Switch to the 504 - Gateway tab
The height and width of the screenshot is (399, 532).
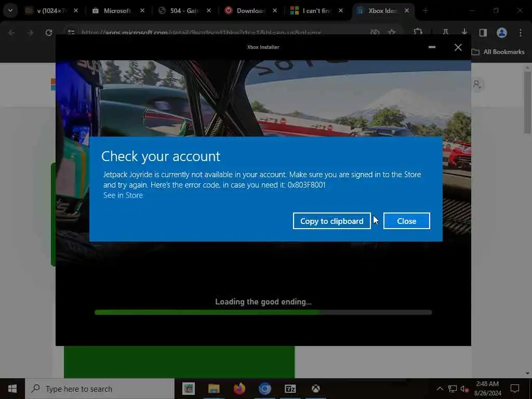click(184, 11)
